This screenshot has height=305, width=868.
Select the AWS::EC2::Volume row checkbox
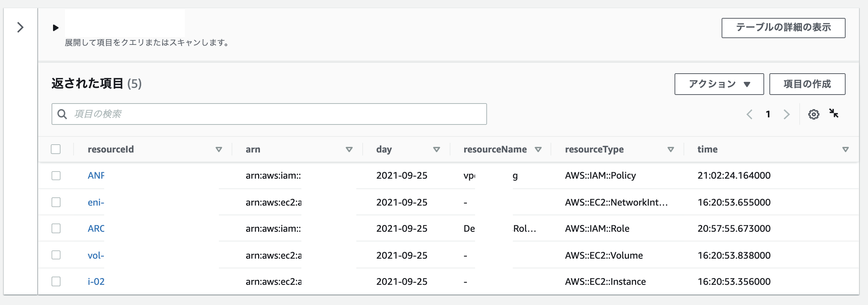click(x=56, y=255)
